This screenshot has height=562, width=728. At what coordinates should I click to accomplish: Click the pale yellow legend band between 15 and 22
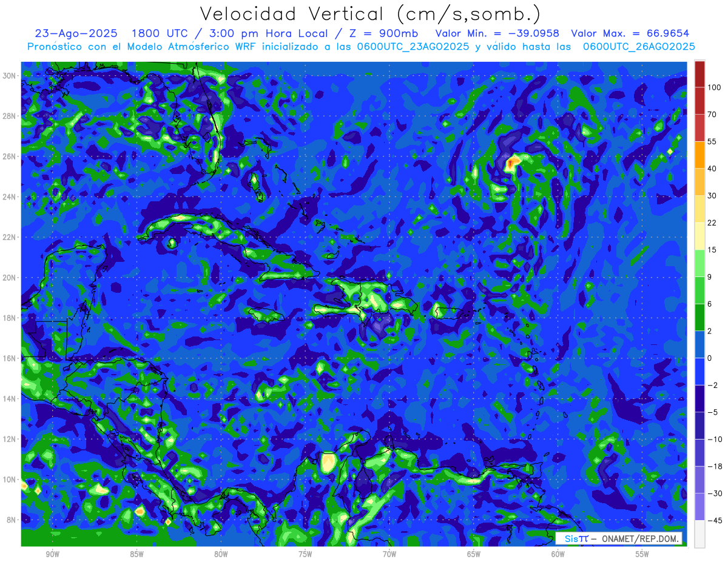pos(699,236)
